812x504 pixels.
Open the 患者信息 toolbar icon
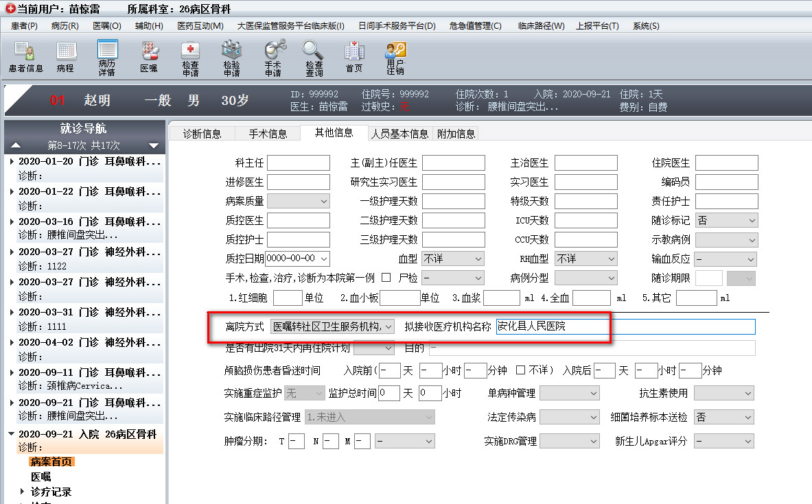coord(26,57)
